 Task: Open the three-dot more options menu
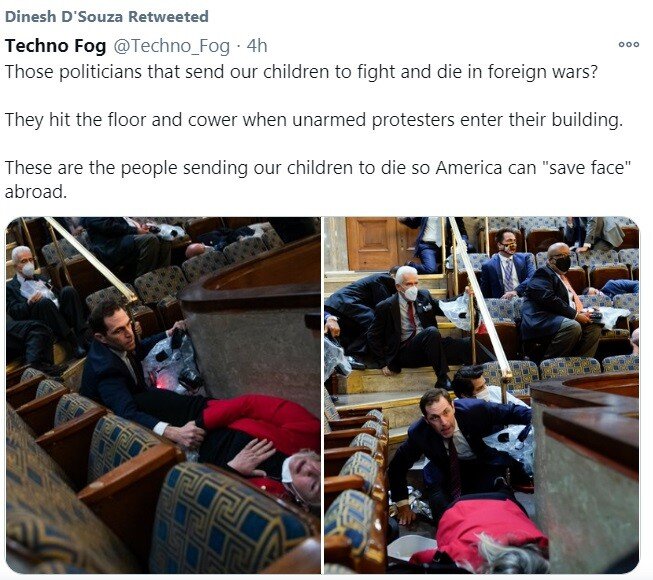[x=628, y=45]
